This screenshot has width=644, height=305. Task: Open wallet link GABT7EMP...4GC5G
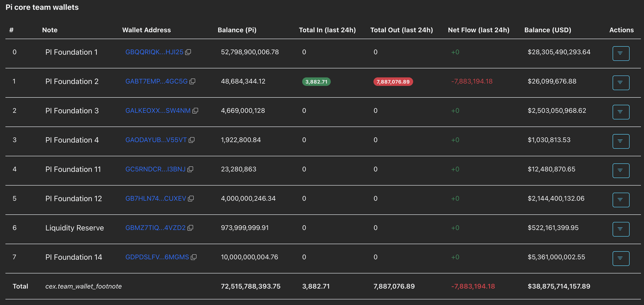(x=156, y=82)
